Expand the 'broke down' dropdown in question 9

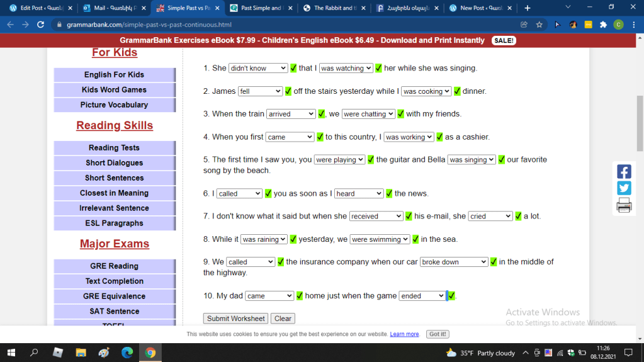(x=454, y=262)
